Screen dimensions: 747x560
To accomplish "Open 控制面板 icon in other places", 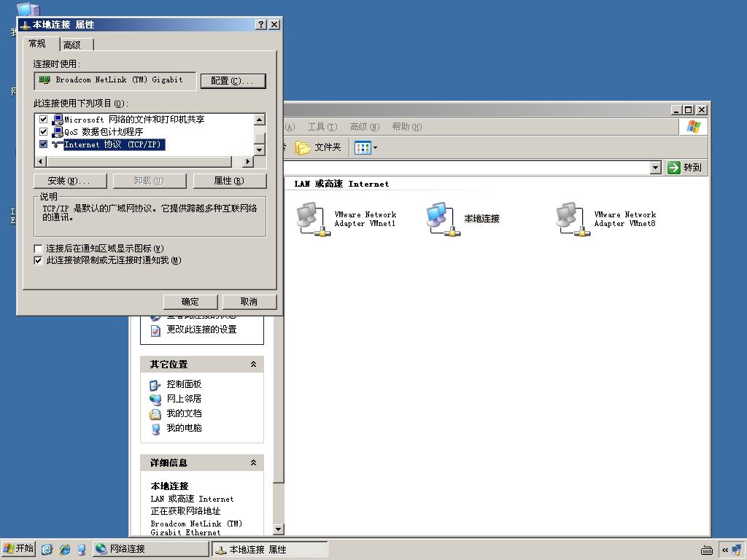I will click(x=155, y=385).
